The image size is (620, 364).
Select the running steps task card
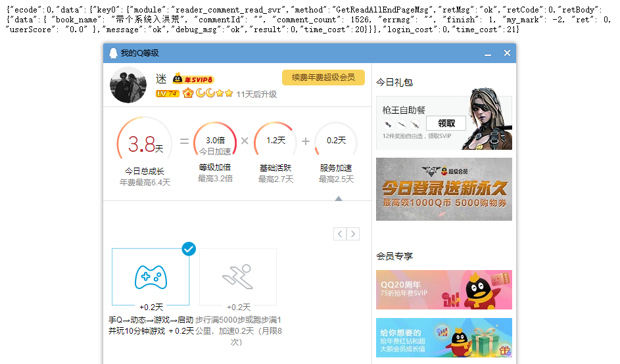coord(238,277)
